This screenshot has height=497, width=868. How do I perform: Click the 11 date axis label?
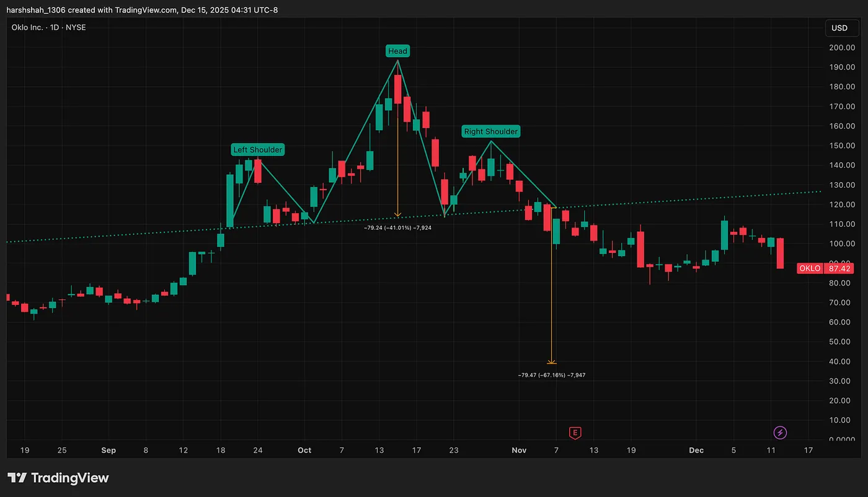coord(771,451)
